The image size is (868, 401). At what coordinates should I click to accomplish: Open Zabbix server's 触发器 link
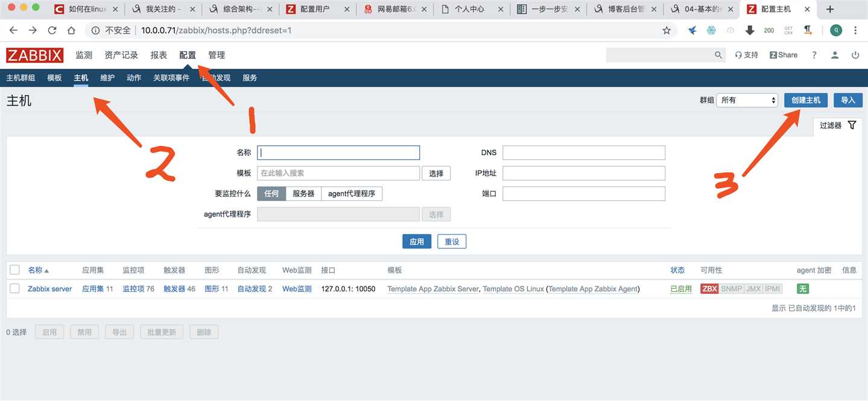174,289
